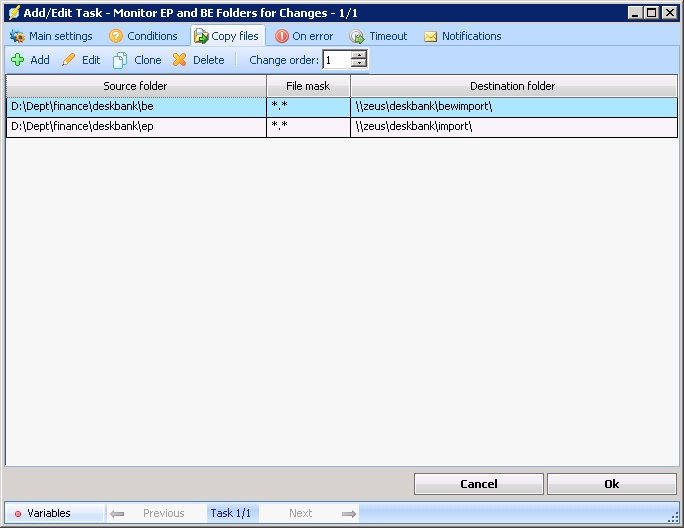
Task: Open the Notifications tab
Action: pyautogui.click(x=462, y=36)
